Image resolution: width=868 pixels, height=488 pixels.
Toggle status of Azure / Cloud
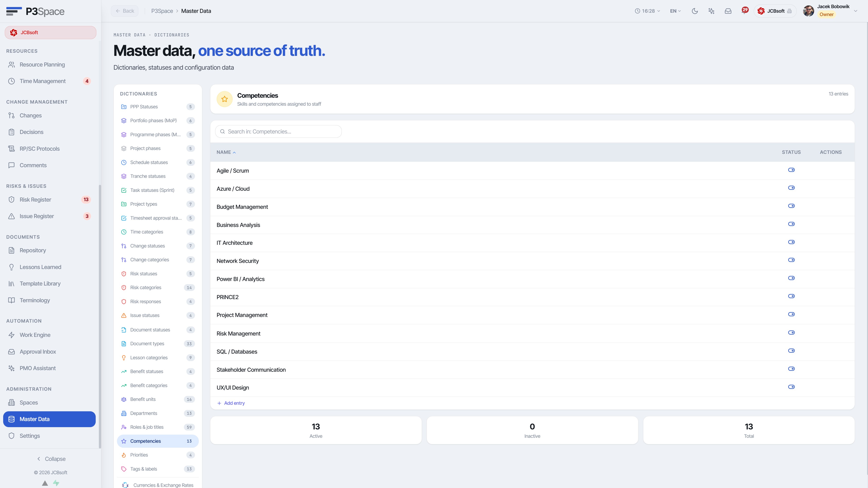tap(792, 188)
